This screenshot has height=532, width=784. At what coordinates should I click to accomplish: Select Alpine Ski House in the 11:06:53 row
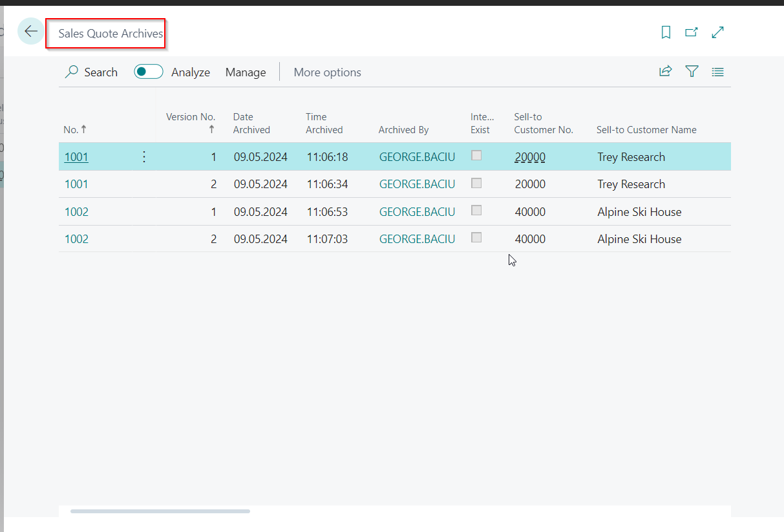point(639,212)
